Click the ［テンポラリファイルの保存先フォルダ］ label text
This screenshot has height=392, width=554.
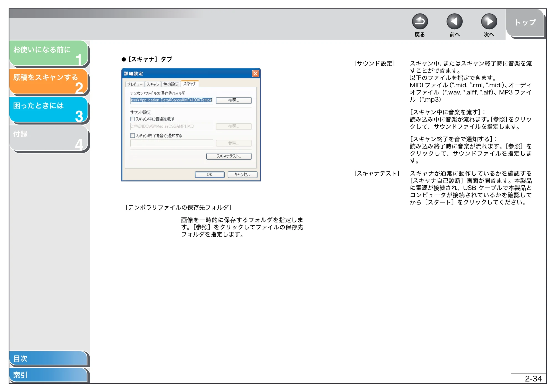coord(178,207)
